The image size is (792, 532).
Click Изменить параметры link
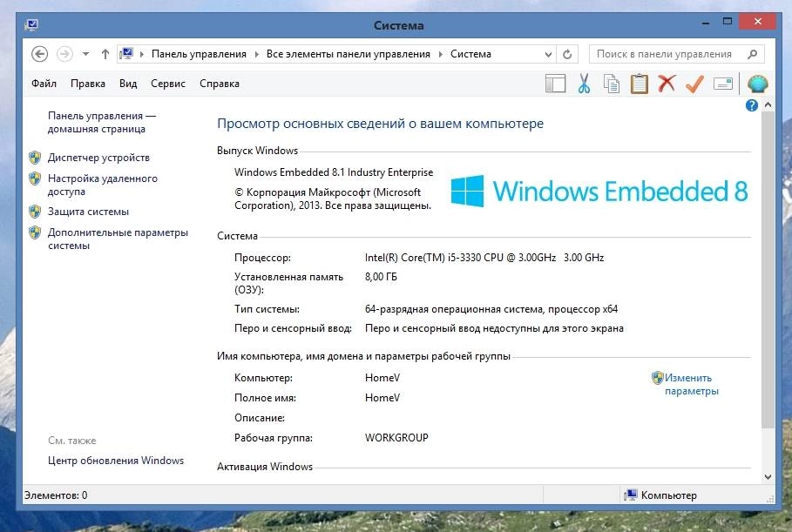(690, 384)
